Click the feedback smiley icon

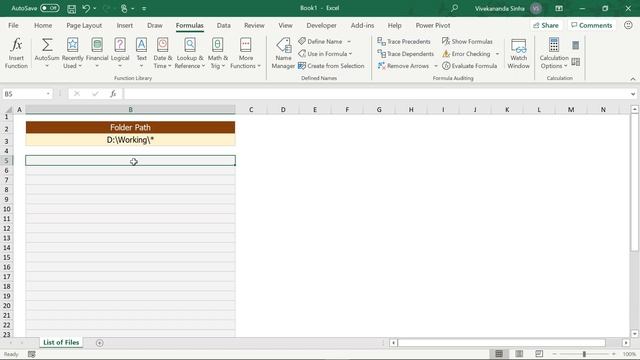click(x=628, y=25)
